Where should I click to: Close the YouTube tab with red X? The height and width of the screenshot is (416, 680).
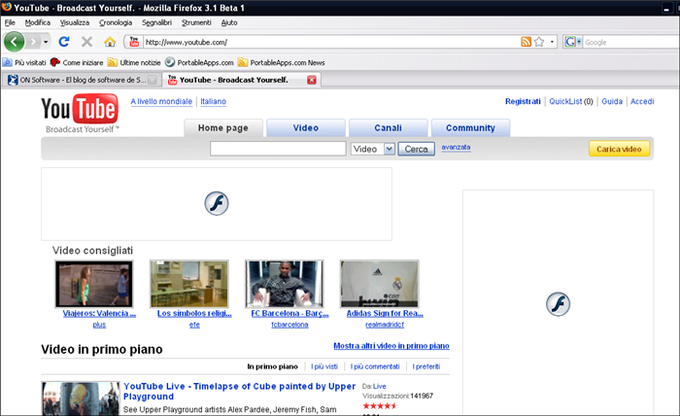click(312, 80)
